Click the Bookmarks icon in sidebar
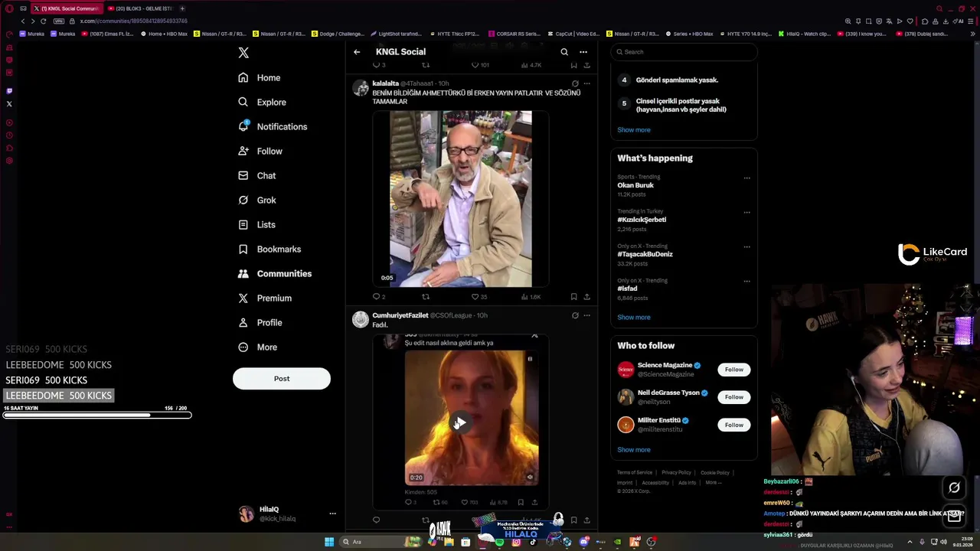This screenshot has width=980, height=551. 243,249
